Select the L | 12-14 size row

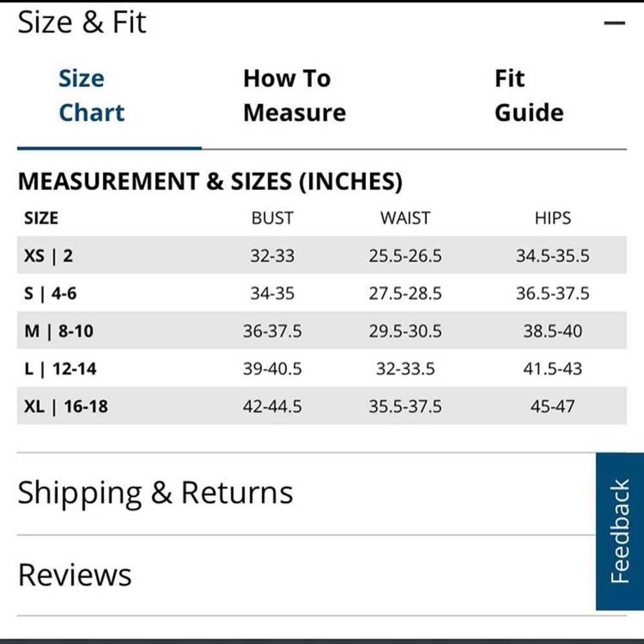pyautogui.click(x=322, y=368)
